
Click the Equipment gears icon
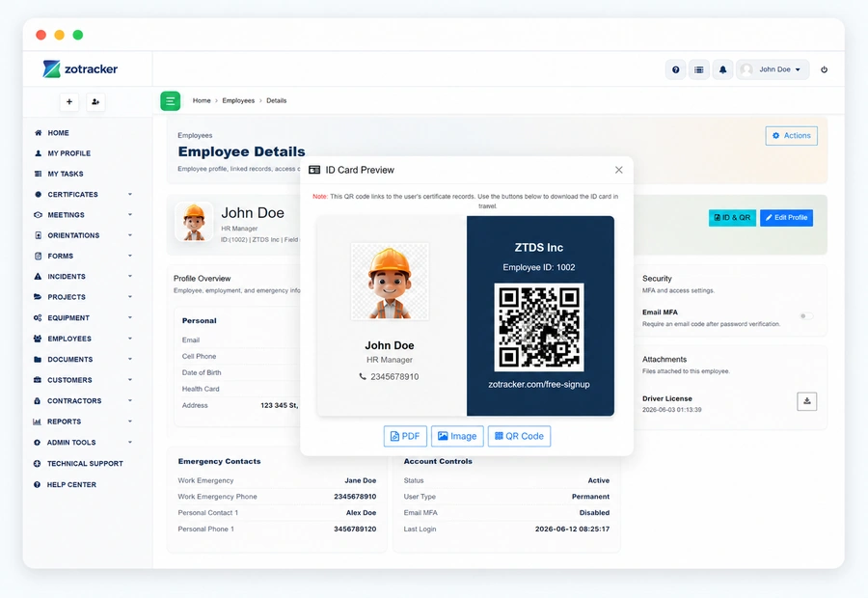click(38, 318)
